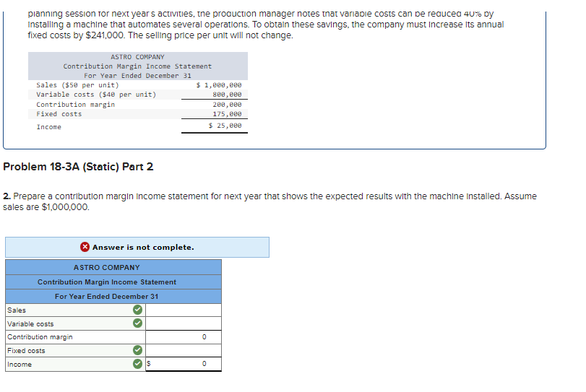Screen dimensions: 586x392
Task: Click the green checkmark next to Fixed costs
Action: [137, 350]
